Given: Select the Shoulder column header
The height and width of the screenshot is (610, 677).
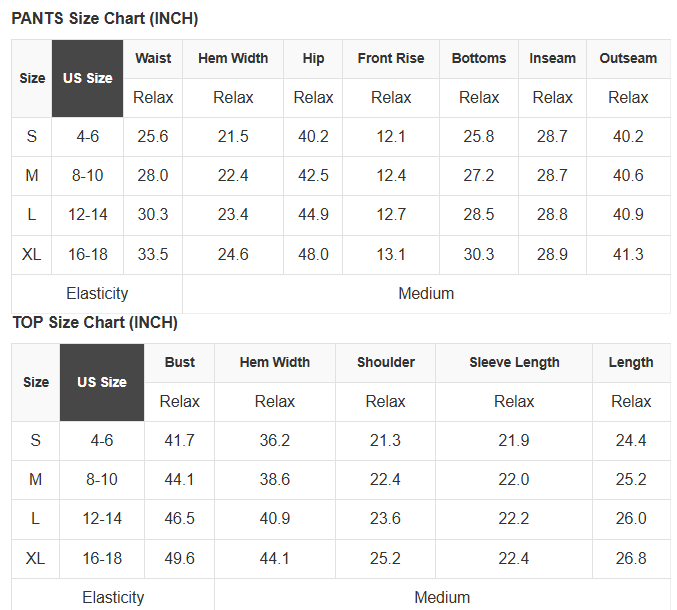Looking at the screenshot, I should click(x=385, y=363).
